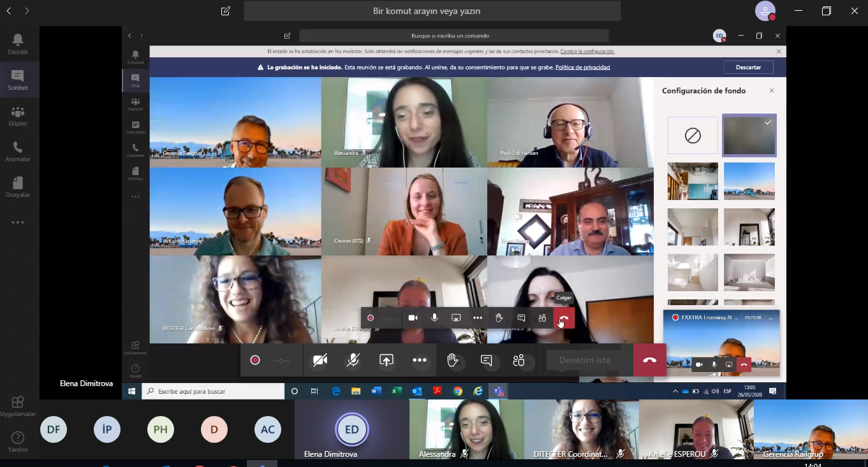Open profile avatar menu at top right
The image size is (868, 467).
(x=765, y=11)
